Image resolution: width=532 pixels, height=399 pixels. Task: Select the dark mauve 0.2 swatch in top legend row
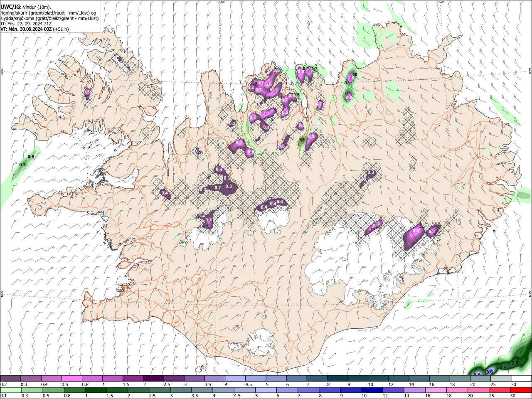click(x=10, y=378)
